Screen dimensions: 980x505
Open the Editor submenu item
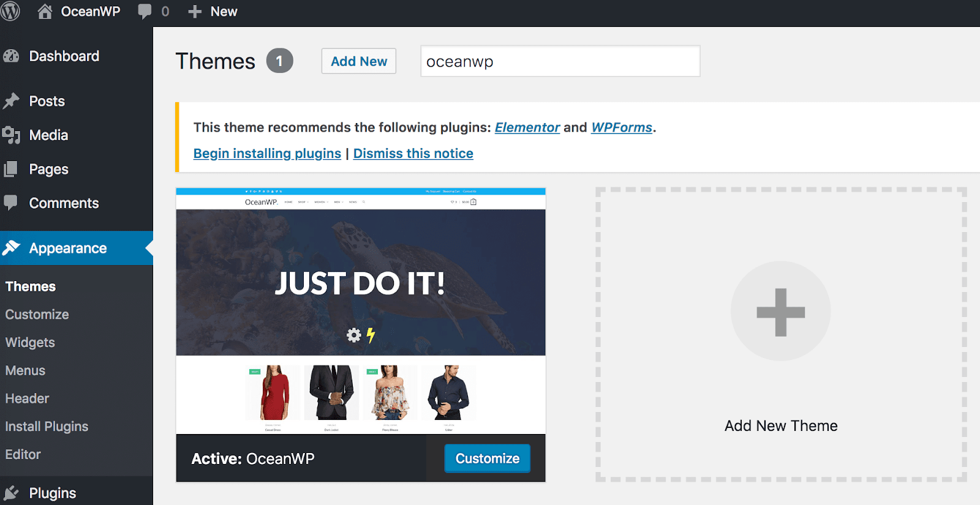[23, 454]
